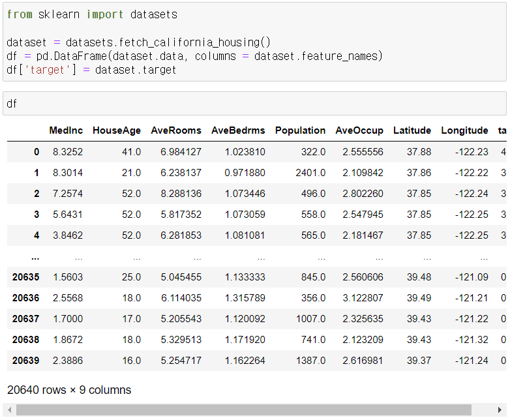The height and width of the screenshot is (420, 510).
Task: Click the HouseAge column header
Action: [117, 130]
